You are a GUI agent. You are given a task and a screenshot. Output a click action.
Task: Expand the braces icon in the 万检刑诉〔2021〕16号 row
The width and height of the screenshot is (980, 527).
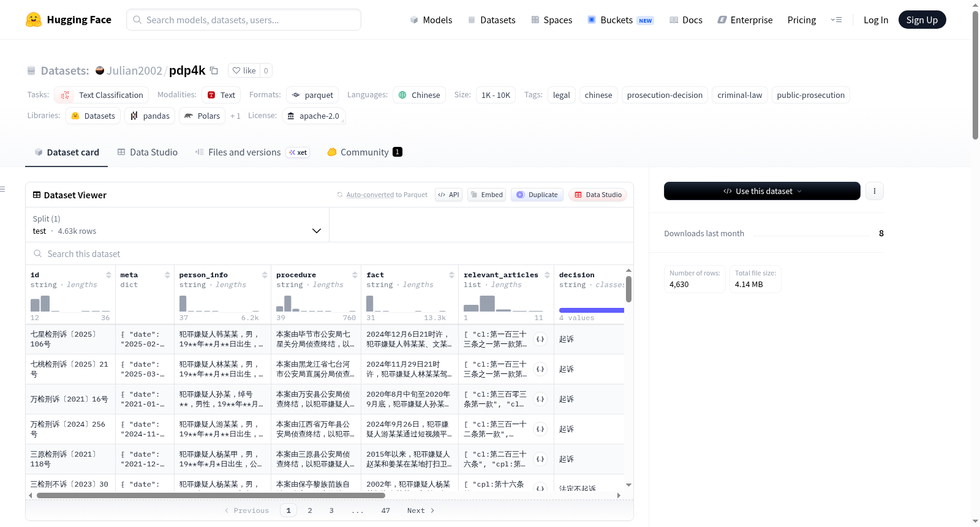coord(540,399)
